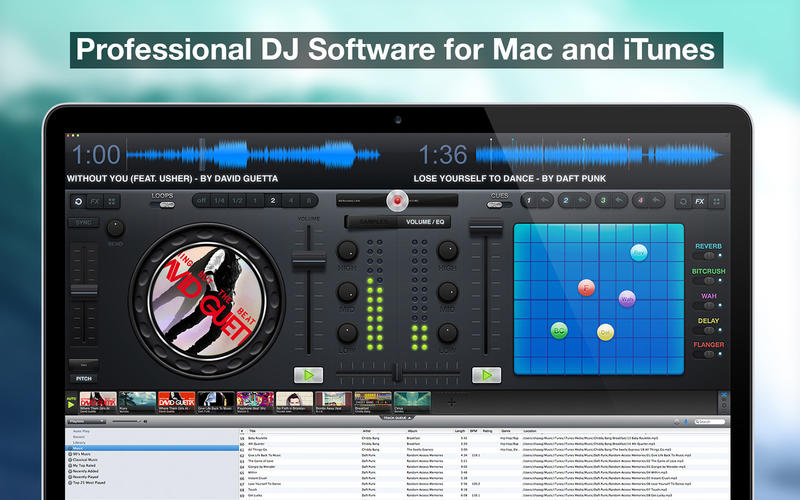
Task: Click the left deck turntable platter
Action: pos(207,300)
